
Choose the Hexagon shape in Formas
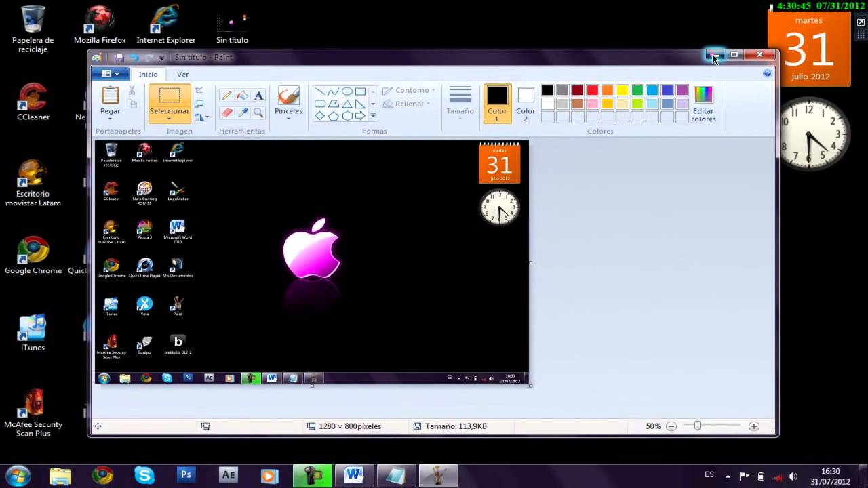pos(347,116)
